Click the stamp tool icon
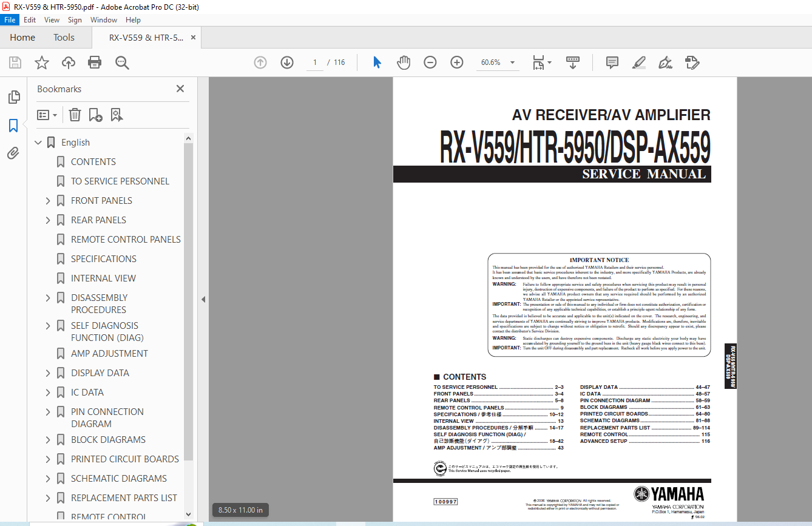This screenshot has height=526, width=812. 692,62
